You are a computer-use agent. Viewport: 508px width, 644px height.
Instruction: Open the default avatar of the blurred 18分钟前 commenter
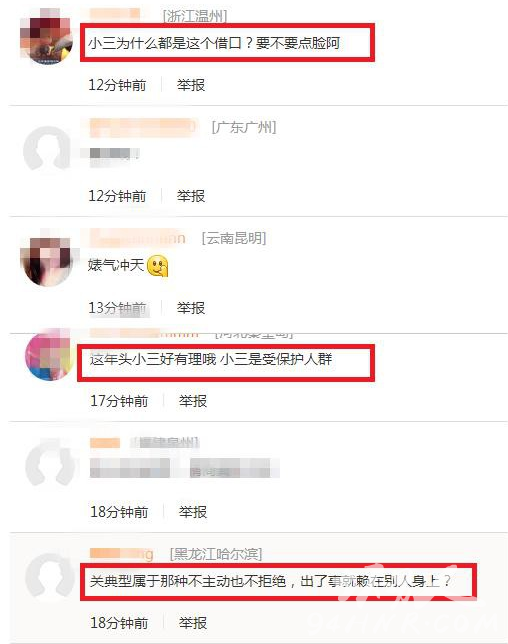tap(50, 462)
